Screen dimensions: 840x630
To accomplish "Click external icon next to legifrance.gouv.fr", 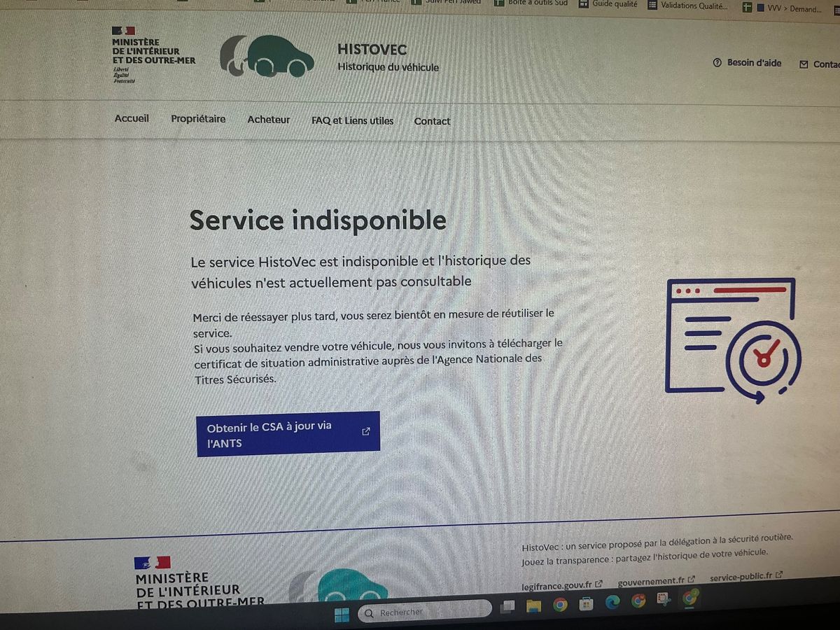I will click(x=598, y=583).
